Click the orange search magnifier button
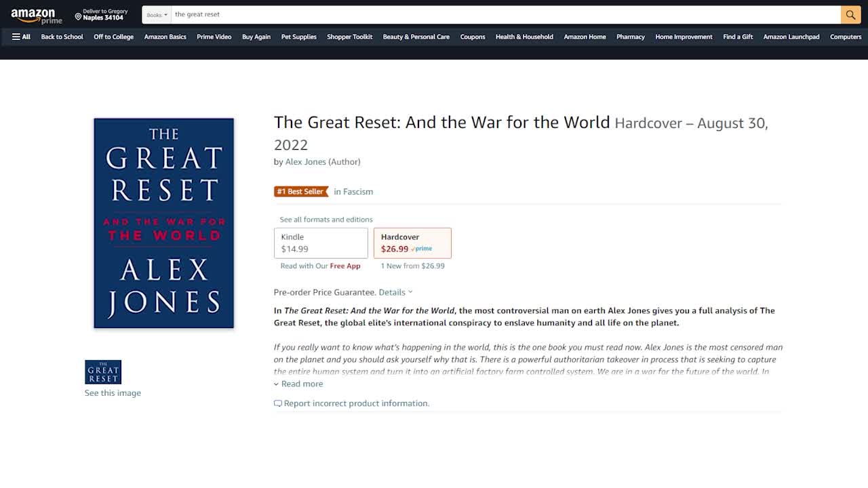This screenshot has width=868, height=488. coord(850,14)
